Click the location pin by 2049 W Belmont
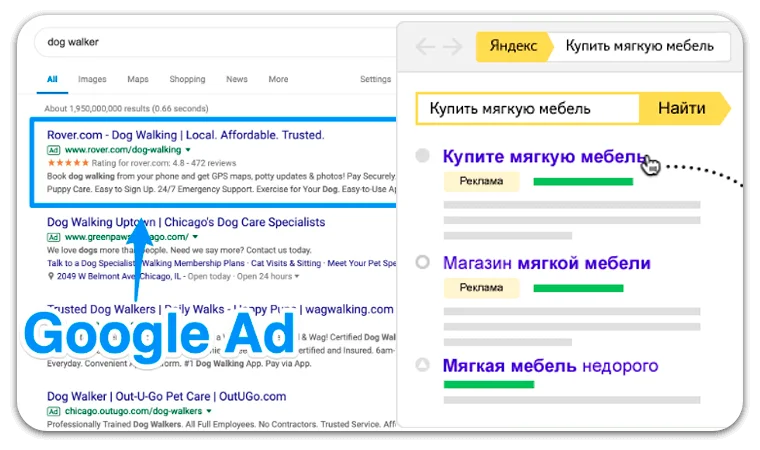Viewport: 760px width, 450px height. pos(50,276)
